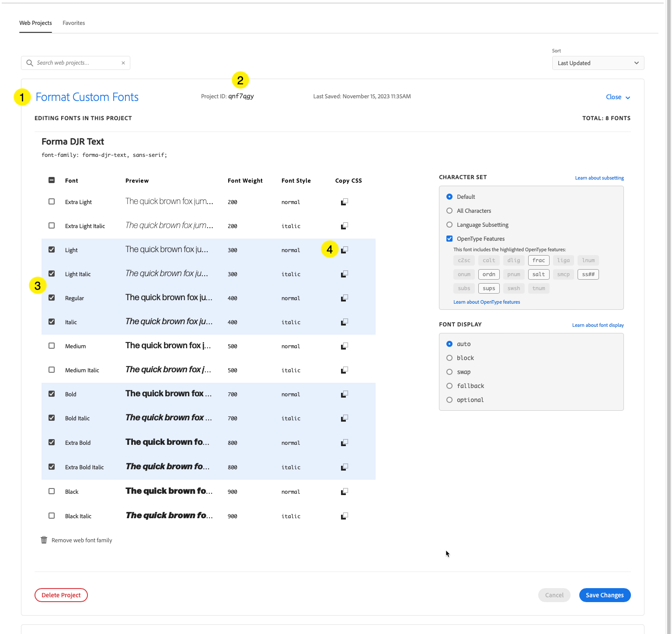Uncheck the Extra Bold Italic checkbox
This screenshot has height=634, width=672.
tap(52, 467)
